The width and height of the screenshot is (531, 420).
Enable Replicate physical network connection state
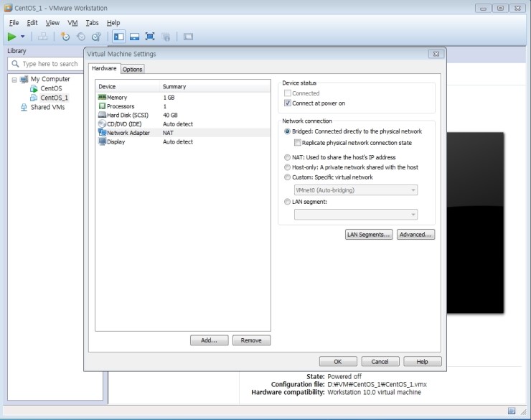click(297, 143)
